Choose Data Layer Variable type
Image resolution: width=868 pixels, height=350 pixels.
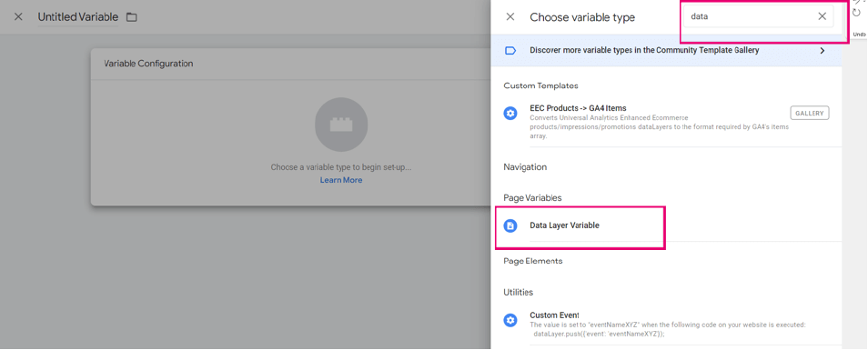point(666,225)
